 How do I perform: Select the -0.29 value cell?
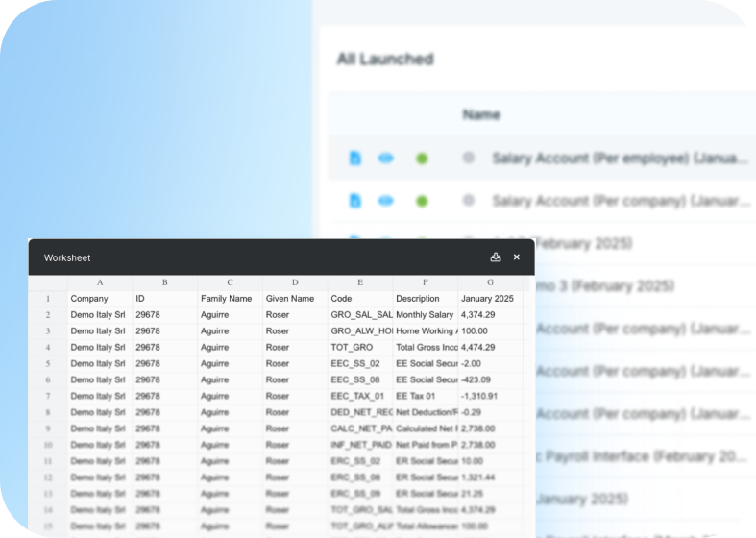[x=490, y=412]
